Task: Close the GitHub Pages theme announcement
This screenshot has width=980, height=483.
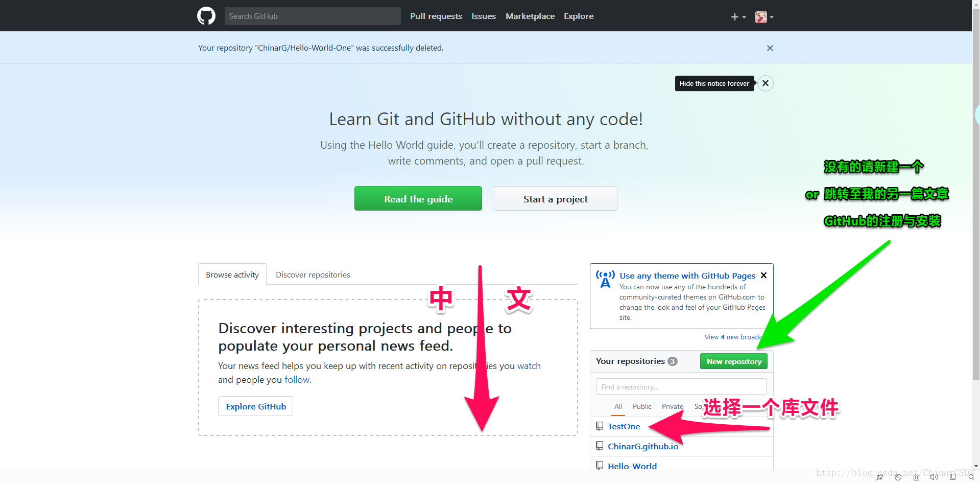Action: coord(763,275)
